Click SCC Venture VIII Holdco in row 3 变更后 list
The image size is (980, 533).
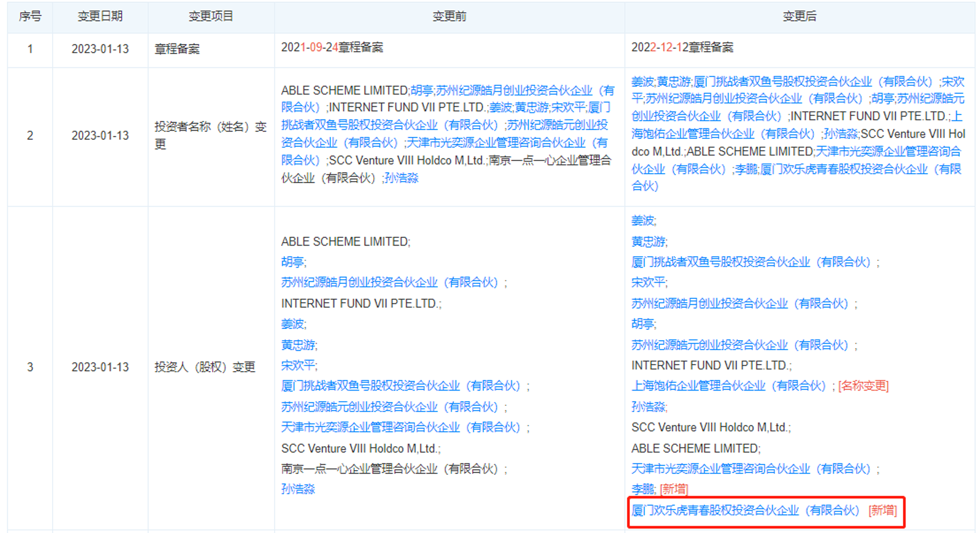point(710,427)
